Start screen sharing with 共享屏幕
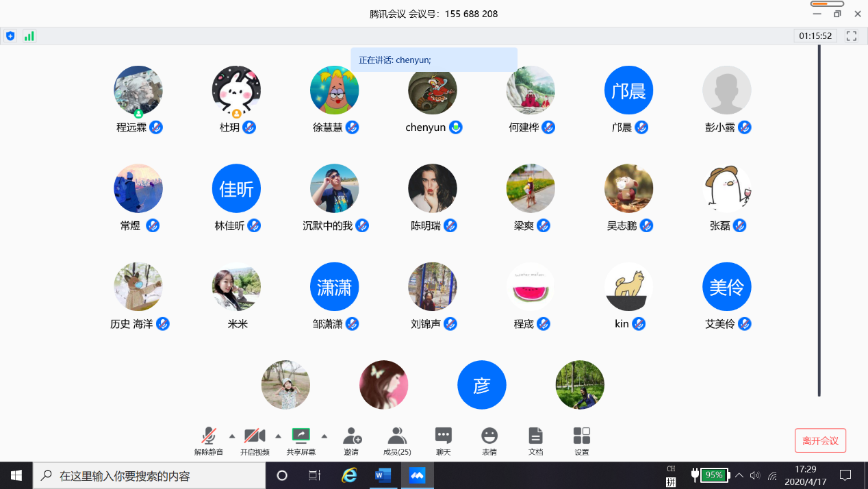The height and width of the screenshot is (489, 868). (x=301, y=440)
